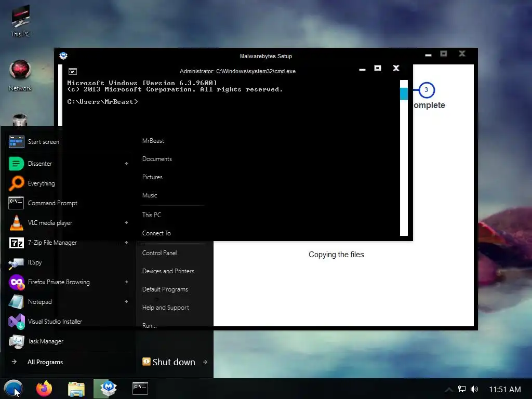The height and width of the screenshot is (399, 532).
Task: Open Task Manager icon in Start menu
Action: tap(16, 341)
